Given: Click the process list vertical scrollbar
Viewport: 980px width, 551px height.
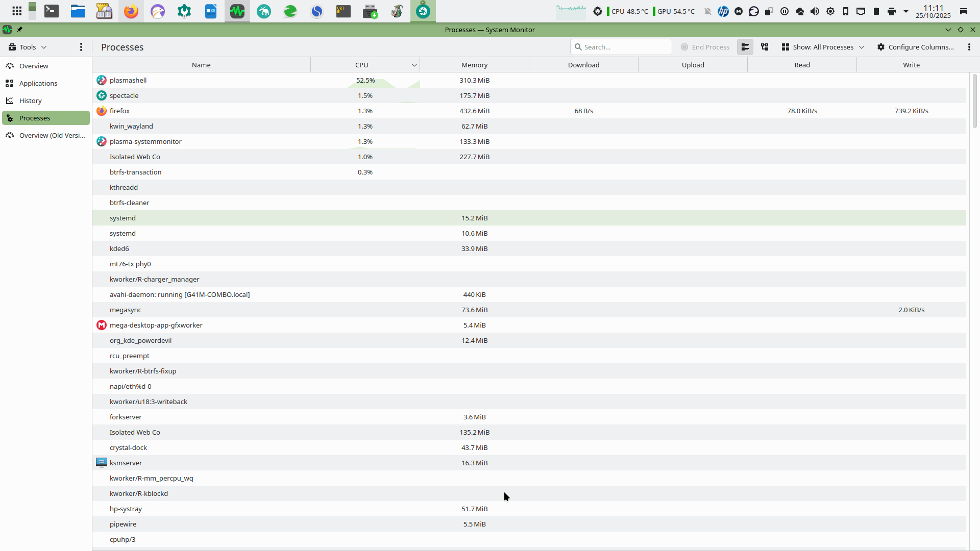Looking at the screenshot, I should click(974, 102).
